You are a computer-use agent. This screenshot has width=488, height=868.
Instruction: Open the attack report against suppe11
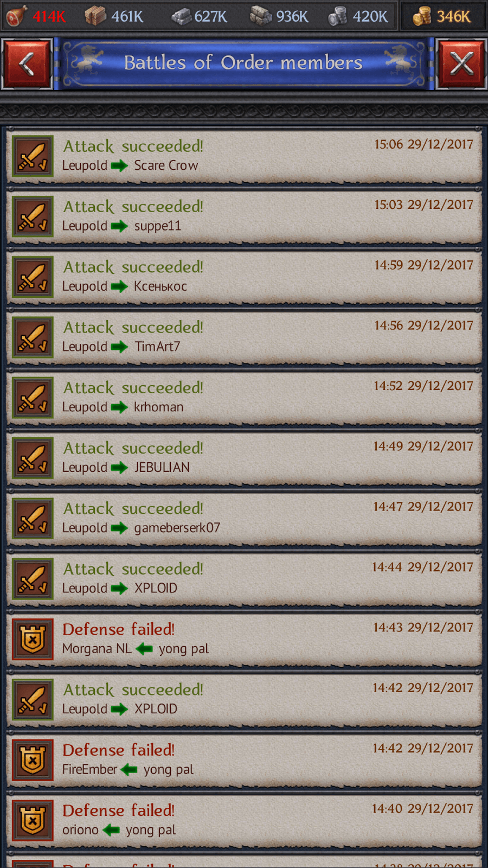tap(244, 217)
